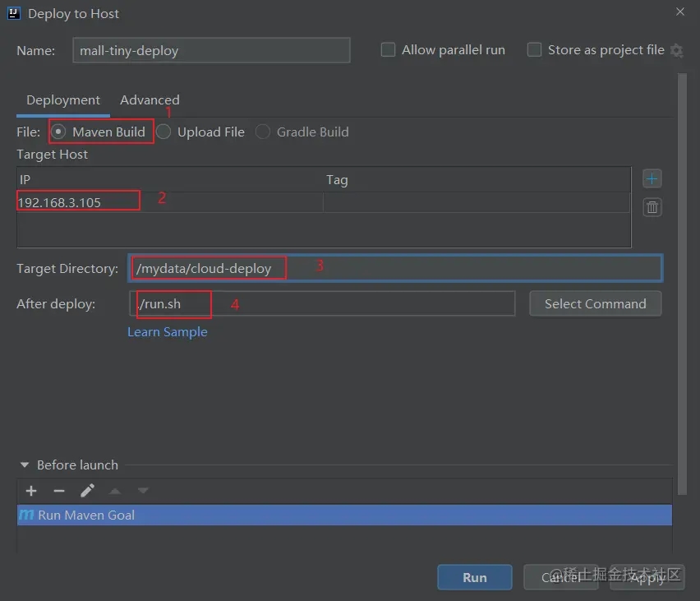Switch to the Deployment tab

63,100
